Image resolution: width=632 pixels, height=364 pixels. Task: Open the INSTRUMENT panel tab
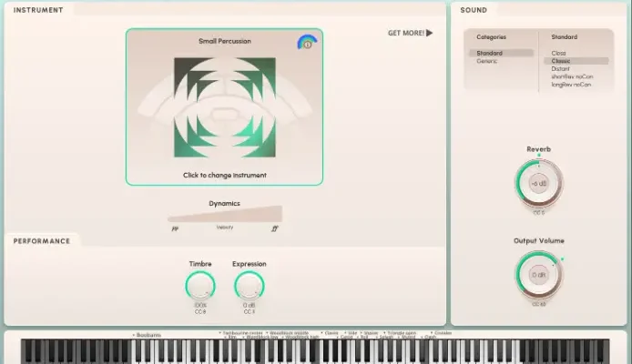[38, 10]
